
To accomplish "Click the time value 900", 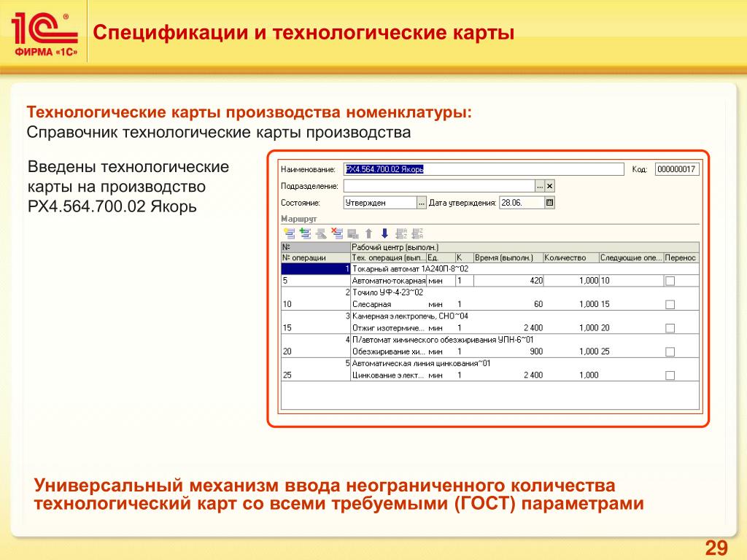I will pyautogui.click(x=508, y=352).
